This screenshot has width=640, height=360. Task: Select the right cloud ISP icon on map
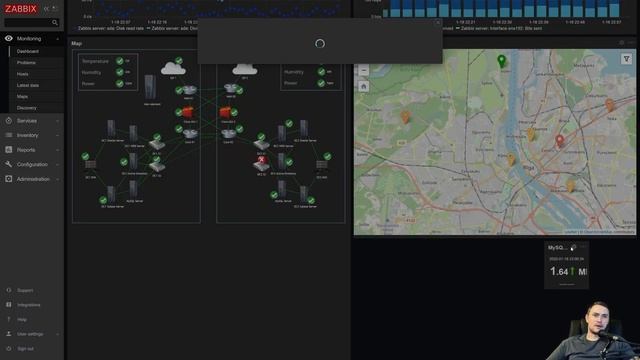244,69
